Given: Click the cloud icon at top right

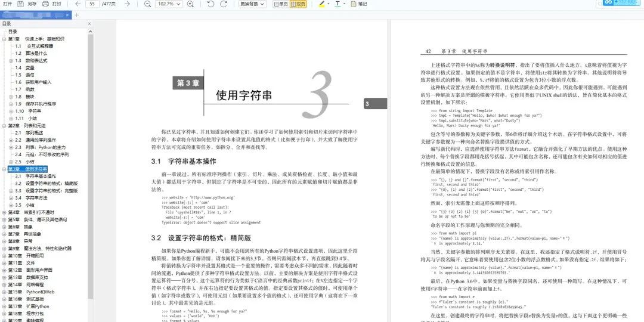Looking at the screenshot, I should [x=608, y=3].
